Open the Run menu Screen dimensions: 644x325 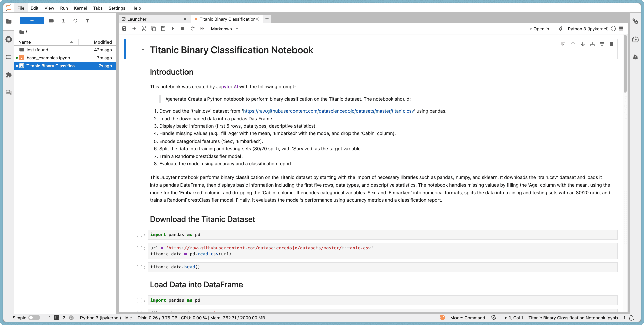click(64, 8)
